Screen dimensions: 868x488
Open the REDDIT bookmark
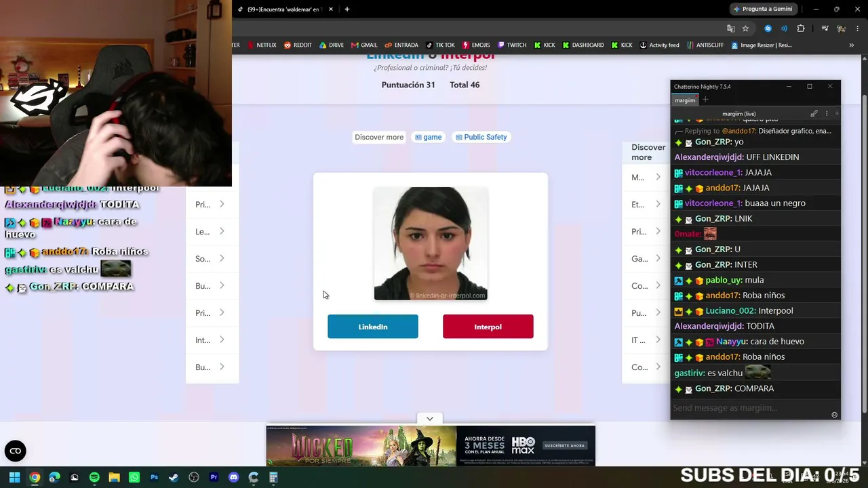tap(298, 45)
